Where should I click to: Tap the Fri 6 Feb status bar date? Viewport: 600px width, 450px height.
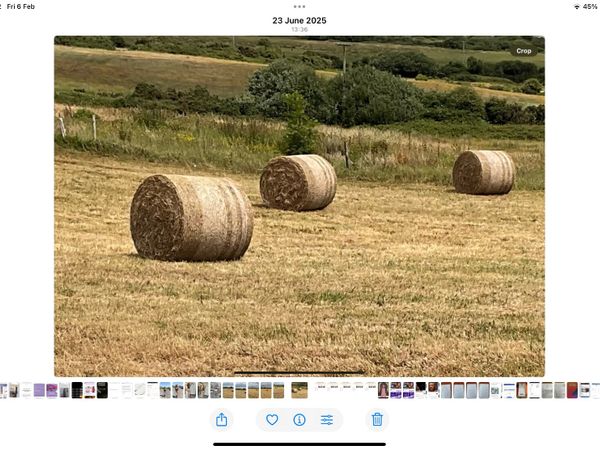point(21,6)
